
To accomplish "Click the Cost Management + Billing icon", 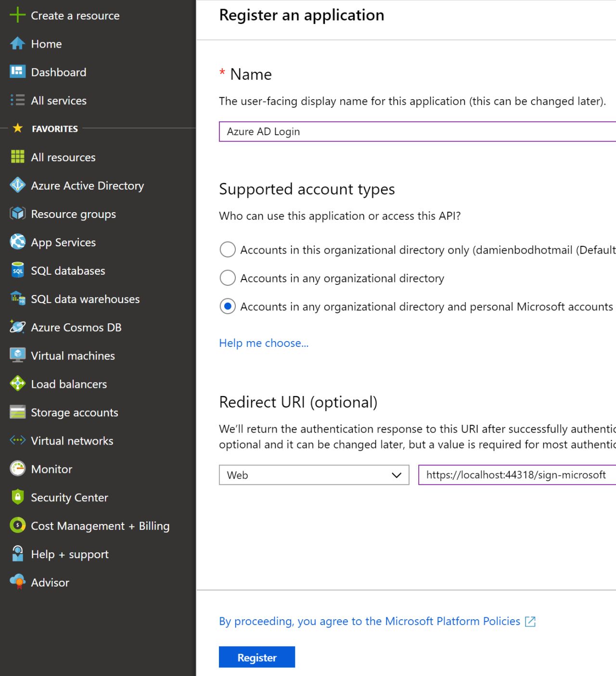I will coord(17,525).
